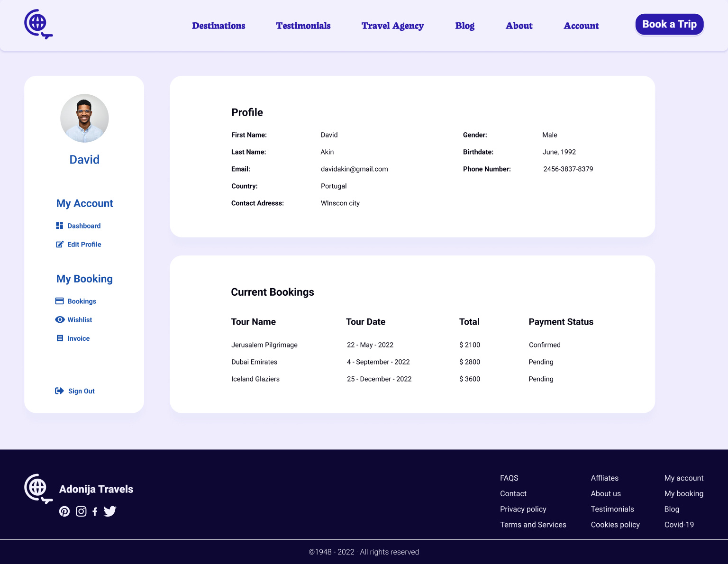Open the Account menu in the header
Screen dimensions: 728x564
581,26
